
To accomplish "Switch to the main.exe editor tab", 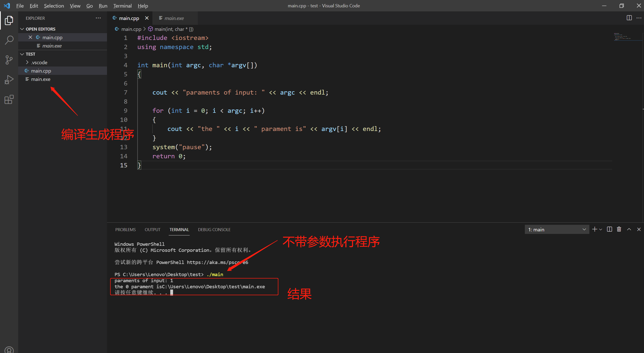I will [174, 18].
